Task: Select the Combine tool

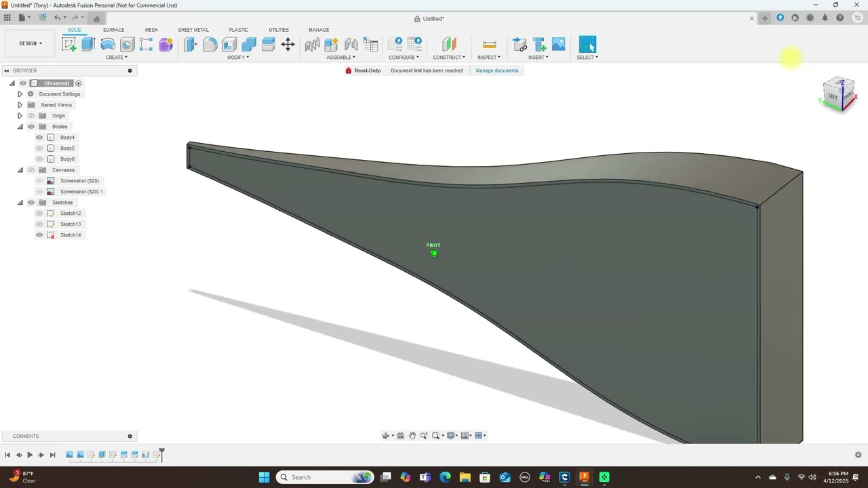Action: pos(249,45)
